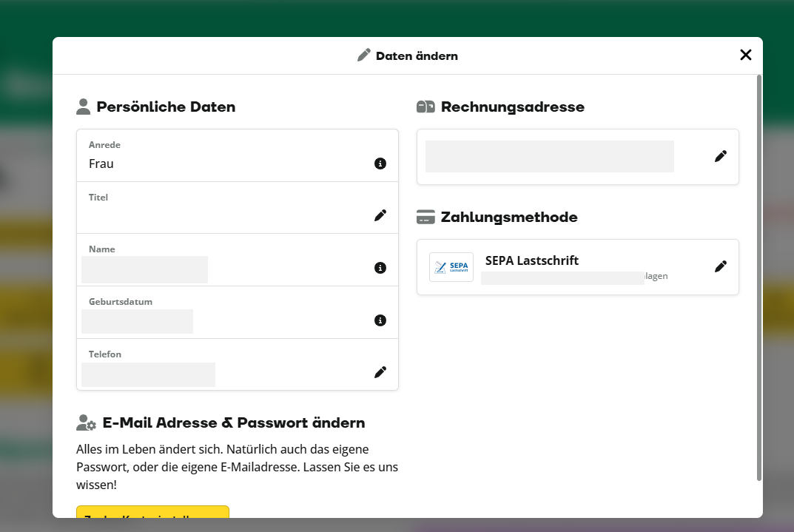Click the dialog's vertical scrollbar
This screenshot has width=794, height=532.
[x=758, y=277]
